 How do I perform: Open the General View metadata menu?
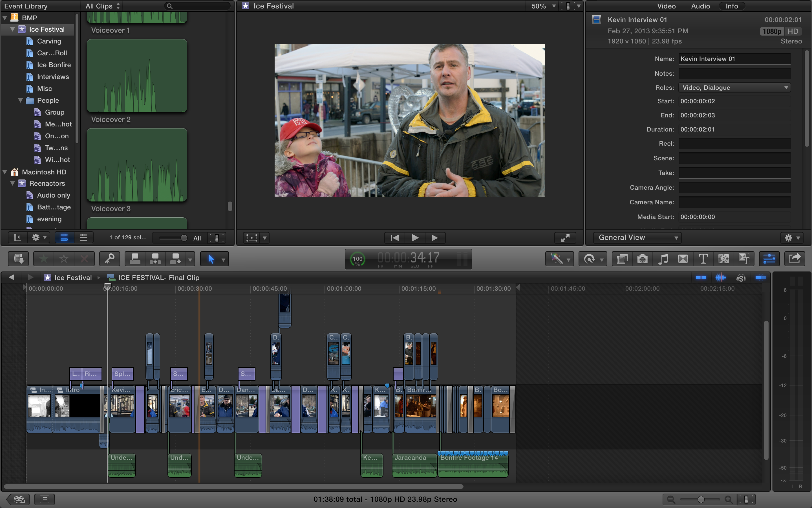click(x=637, y=238)
